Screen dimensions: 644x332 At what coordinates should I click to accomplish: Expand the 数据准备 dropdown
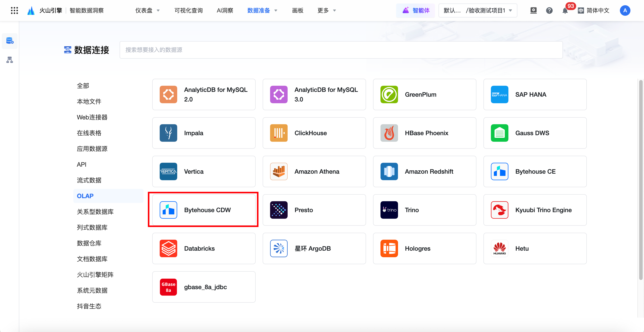pos(262,10)
